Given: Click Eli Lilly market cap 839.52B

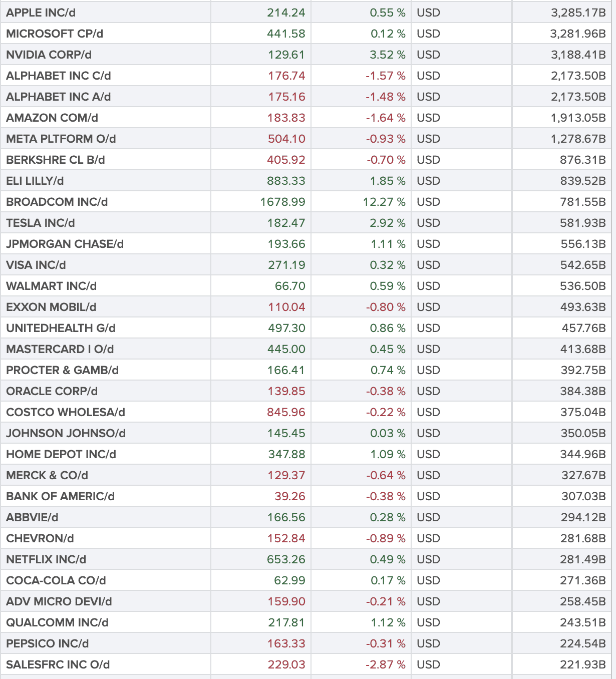Looking at the screenshot, I should pos(583,181).
